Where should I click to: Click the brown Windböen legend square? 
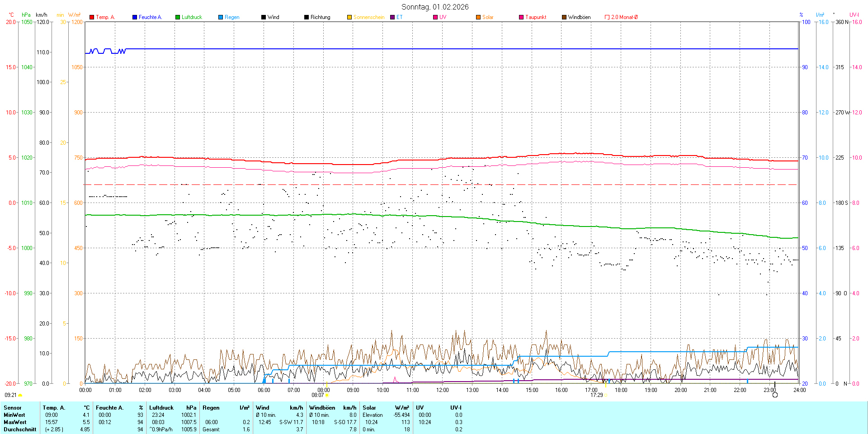[564, 17]
